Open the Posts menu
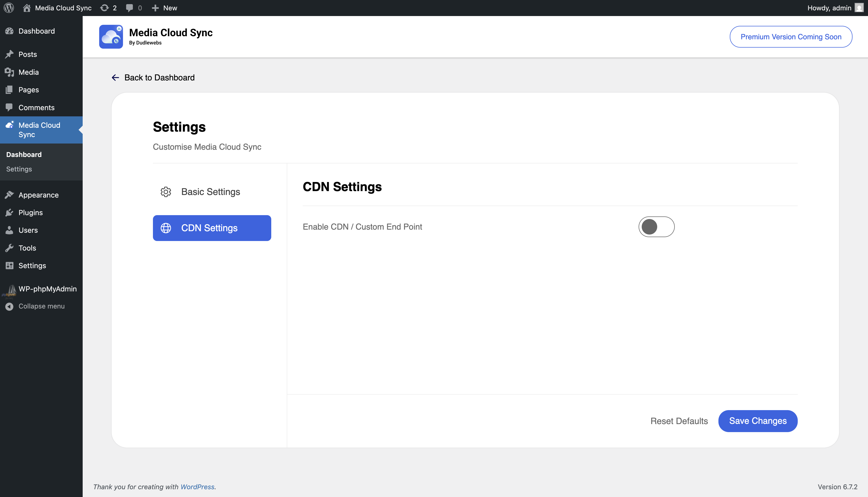The image size is (868, 497). point(41,54)
